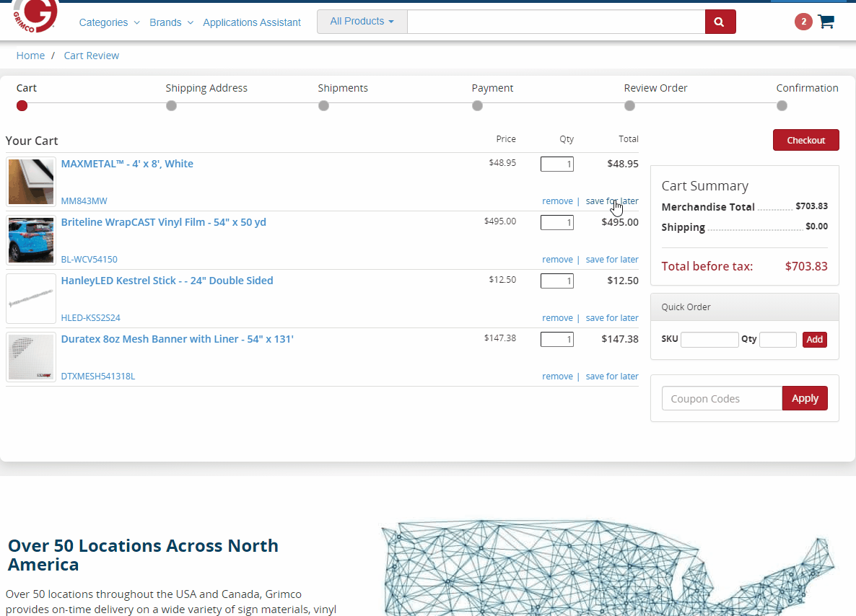Click the search magnifier button
Viewport: 856px width, 616px height.
click(x=720, y=22)
